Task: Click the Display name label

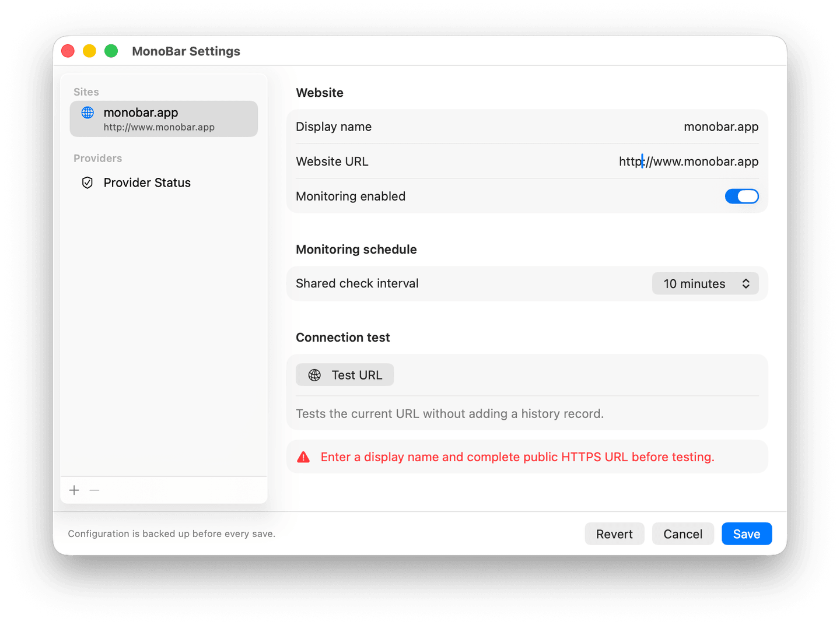Action: point(334,127)
